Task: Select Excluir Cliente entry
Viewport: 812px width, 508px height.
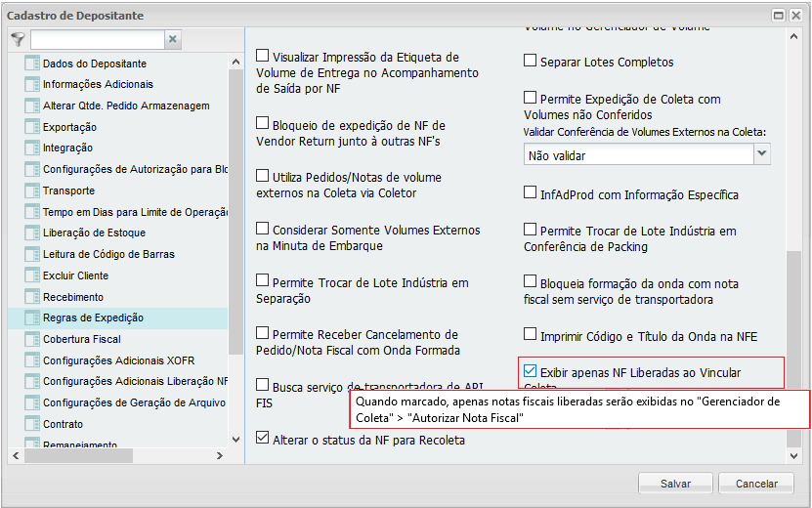Action: click(x=75, y=275)
